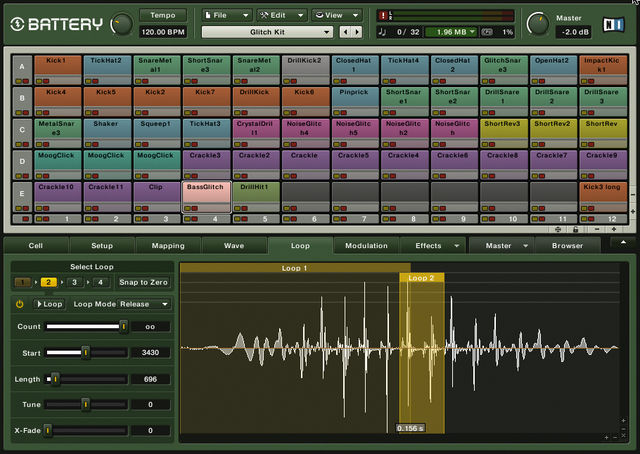Switch to the Mapping tab
The image size is (640, 454).
click(168, 246)
